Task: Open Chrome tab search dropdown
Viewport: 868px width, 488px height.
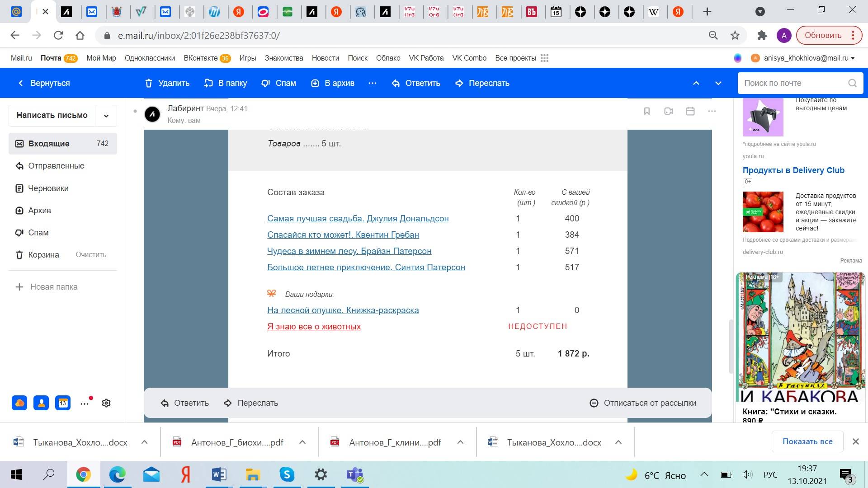Action: pos(760,12)
